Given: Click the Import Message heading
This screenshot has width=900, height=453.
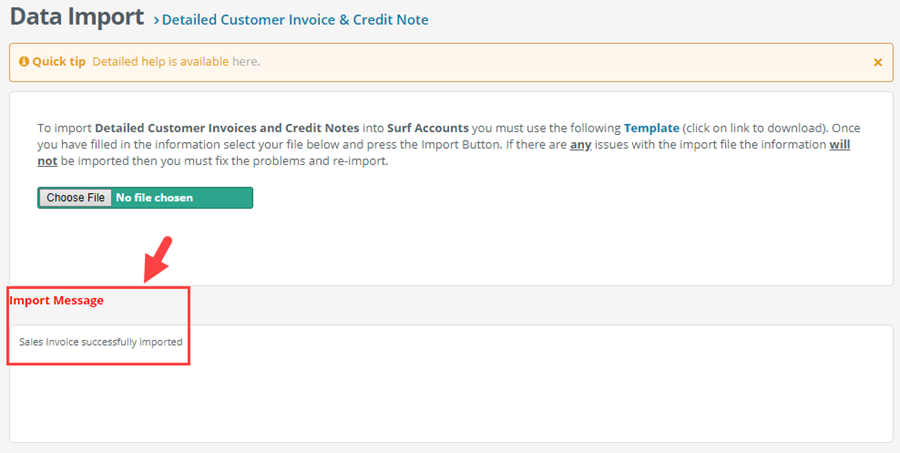Looking at the screenshot, I should (56, 300).
